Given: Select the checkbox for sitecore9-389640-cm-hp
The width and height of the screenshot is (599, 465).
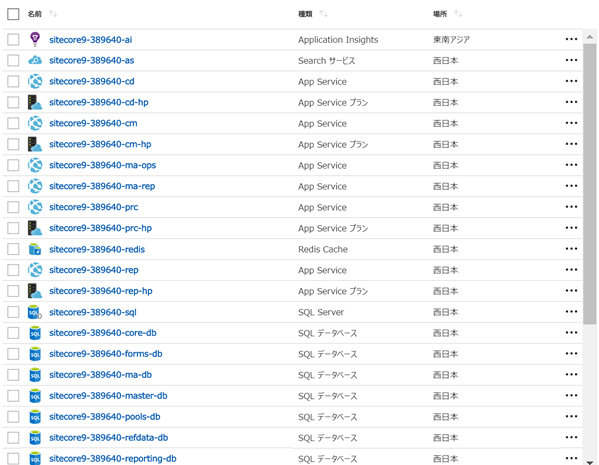Looking at the screenshot, I should (13, 144).
